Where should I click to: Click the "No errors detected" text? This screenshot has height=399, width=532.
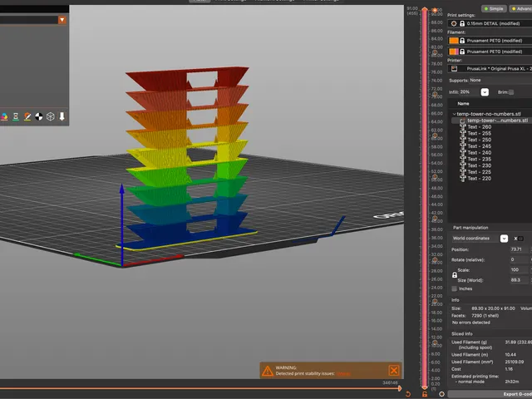pos(471,323)
